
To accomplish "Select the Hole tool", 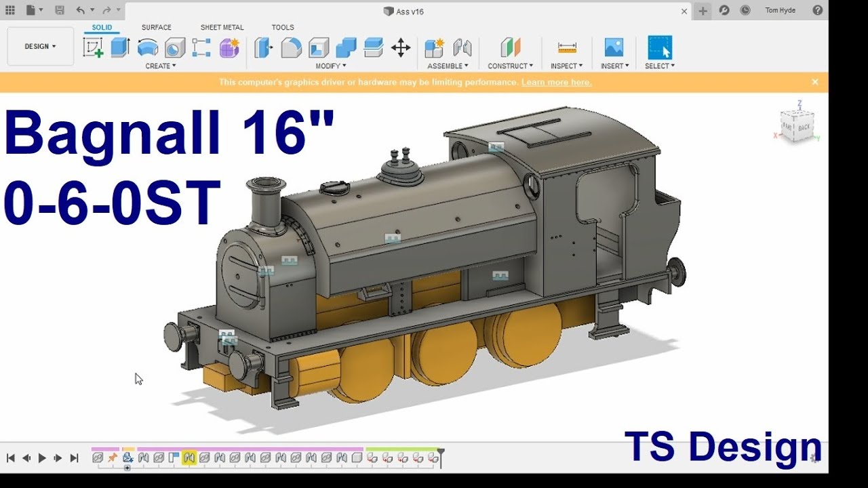I will pyautogui.click(x=175, y=47).
